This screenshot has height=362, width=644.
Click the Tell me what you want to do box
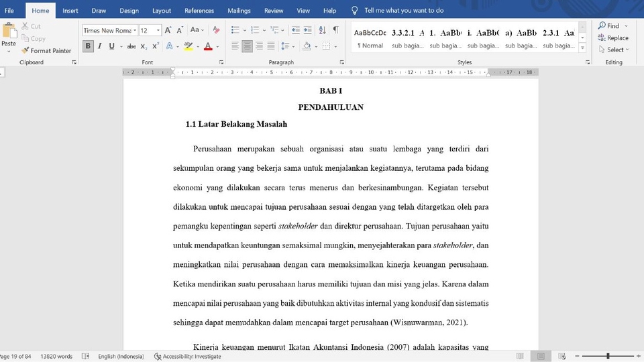click(404, 11)
